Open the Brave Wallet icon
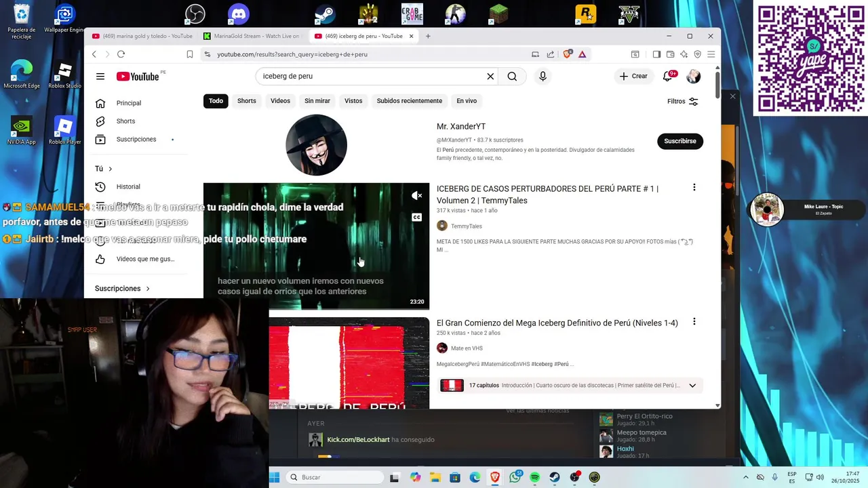Image resolution: width=868 pixels, height=488 pixels. 670,54
